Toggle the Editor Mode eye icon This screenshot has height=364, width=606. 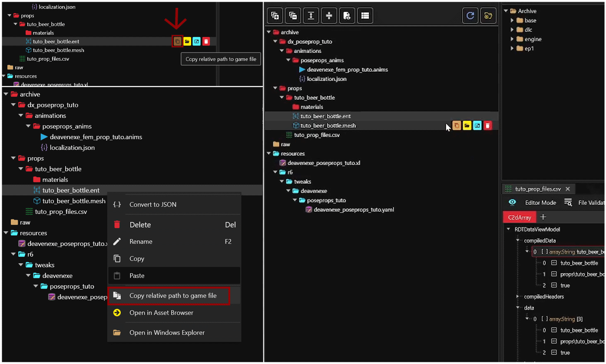[x=513, y=202]
